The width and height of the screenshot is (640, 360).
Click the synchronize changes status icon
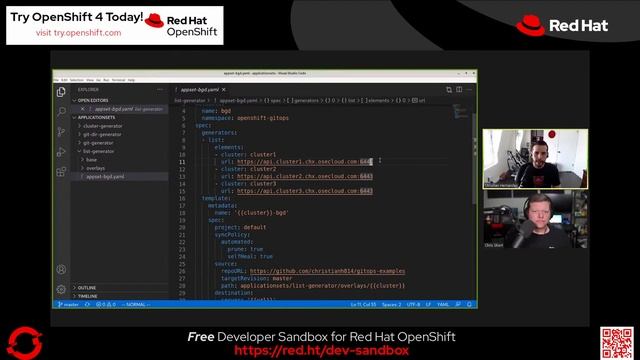point(87,304)
